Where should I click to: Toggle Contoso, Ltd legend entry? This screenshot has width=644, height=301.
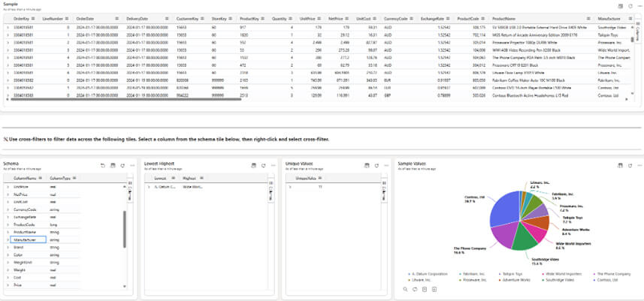pos(606,280)
